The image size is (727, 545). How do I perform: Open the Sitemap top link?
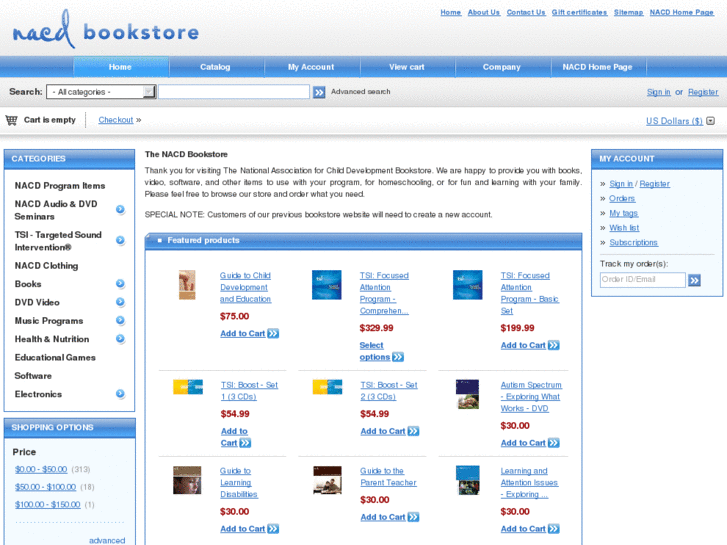pos(628,13)
